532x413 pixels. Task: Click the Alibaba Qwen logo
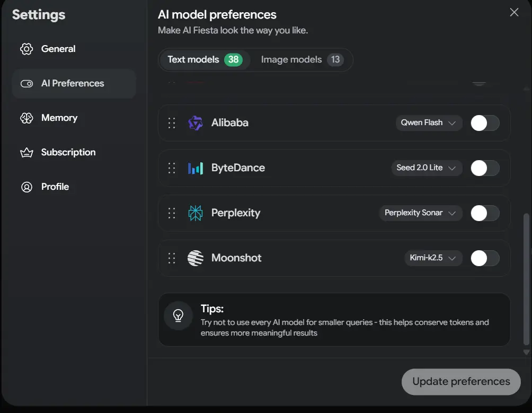point(196,123)
